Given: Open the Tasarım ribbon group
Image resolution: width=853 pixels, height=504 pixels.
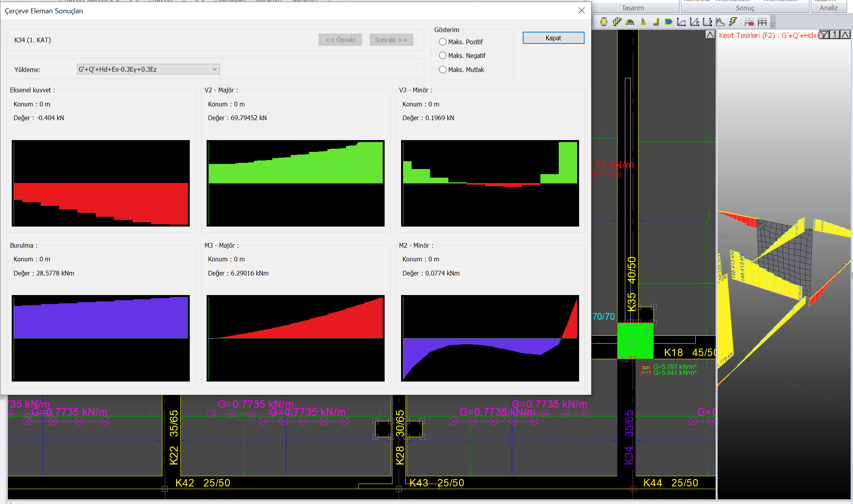Looking at the screenshot, I should click(x=633, y=8).
